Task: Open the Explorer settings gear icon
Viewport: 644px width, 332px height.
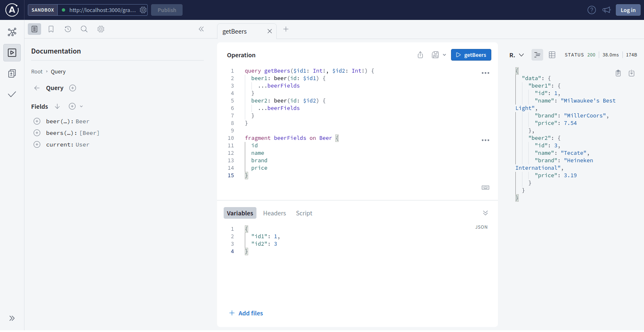Action: coord(101,29)
